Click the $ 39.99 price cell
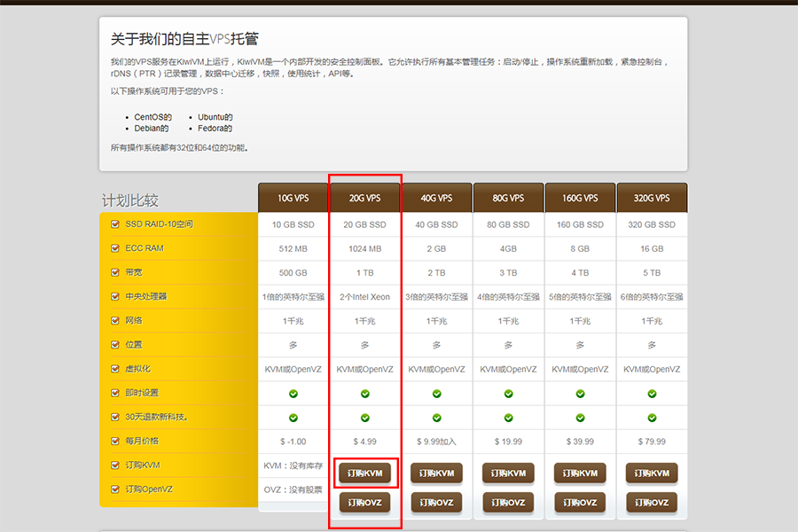Viewport: 798px width, 532px height. [580, 442]
